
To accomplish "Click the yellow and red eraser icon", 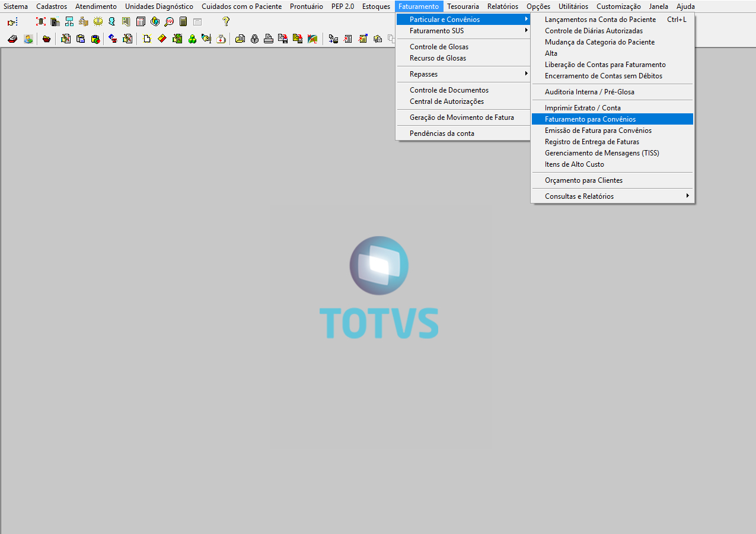I will click(162, 39).
